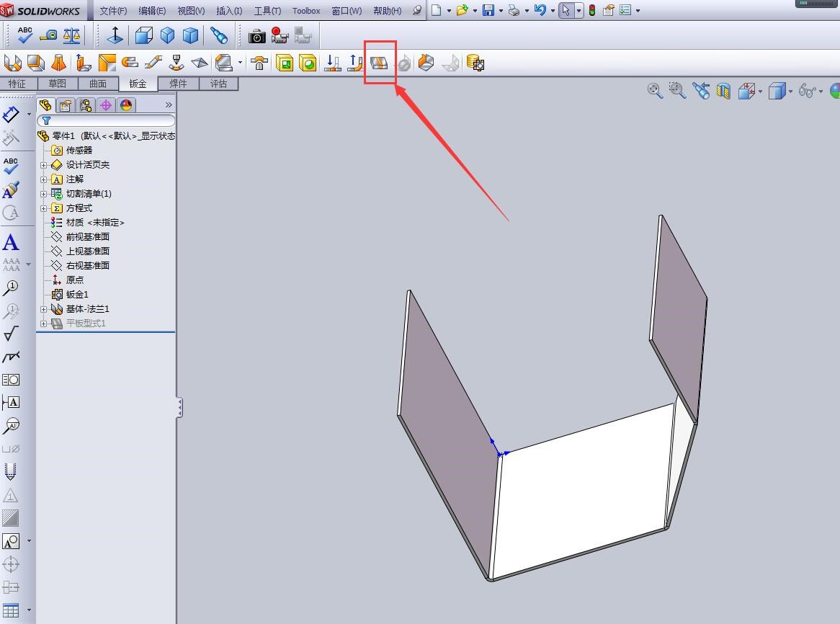Open the Toolbox menu in the menu bar
This screenshot has height=624, width=840.
pyautogui.click(x=305, y=10)
